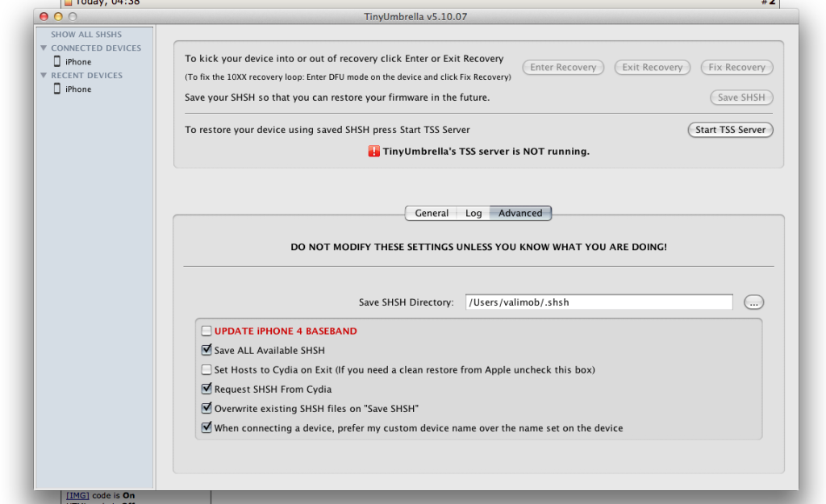
Task: Click the Save SHSH button
Action: click(741, 98)
